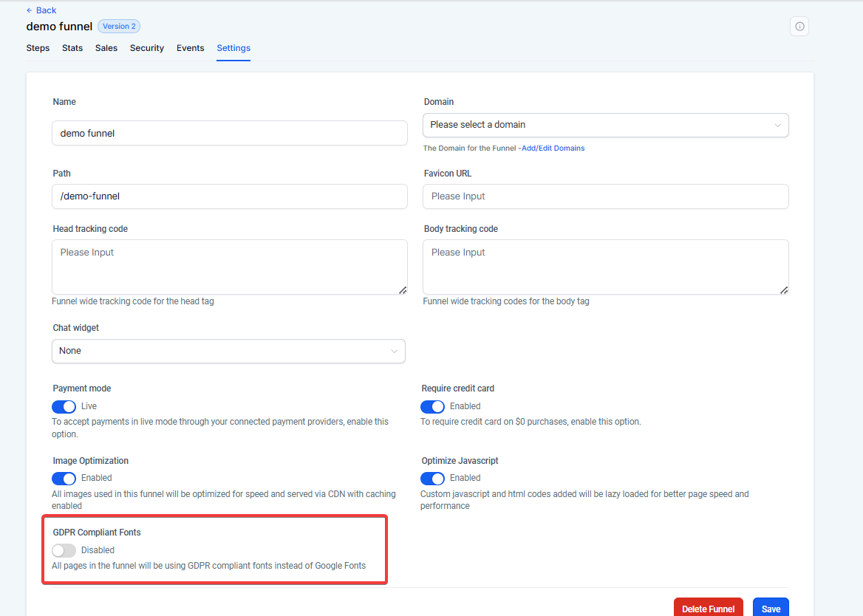Open the Security tab
The width and height of the screenshot is (863, 616).
[147, 48]
